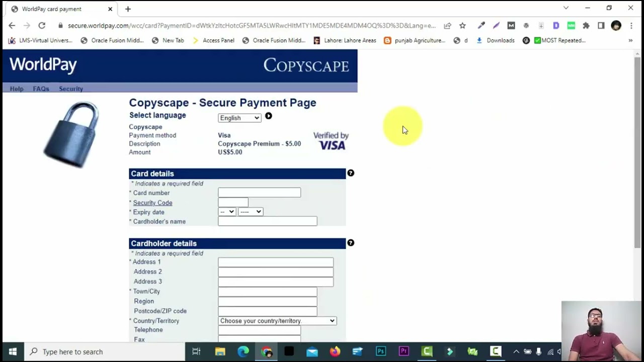Image resolution: width=644 pixels, height=362 pixels.
Task: Click the Address 3 input field
Action: click(x=276, y=282)
